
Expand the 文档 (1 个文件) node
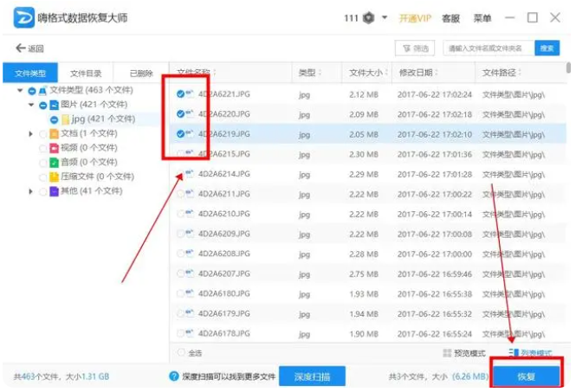click(x=31, y=133)
